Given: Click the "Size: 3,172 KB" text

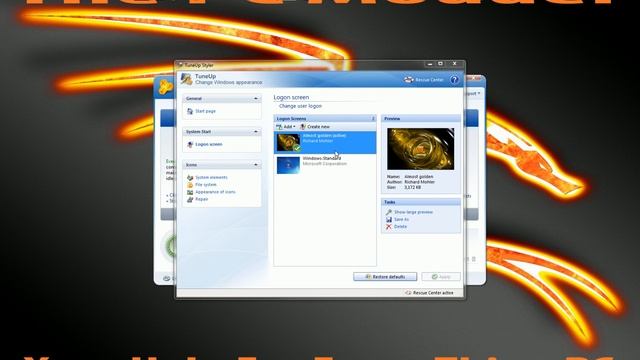Looking at the screenshot, I should point(404,187).
